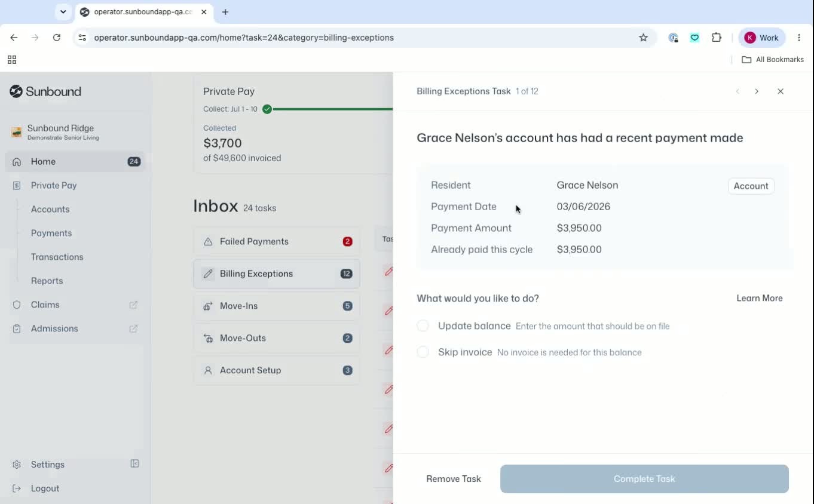
Task: Select Update balance radio option
Action: pyautogui.click(x=423, y=326)
